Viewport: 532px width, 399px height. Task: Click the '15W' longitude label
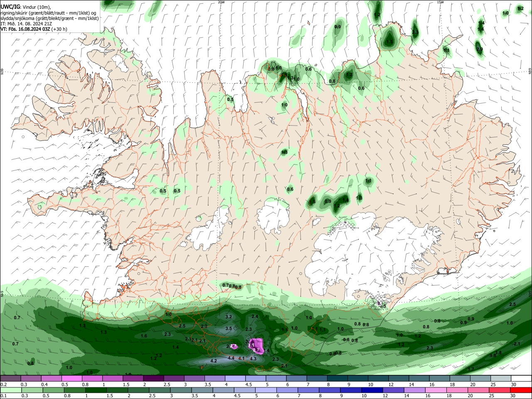(x=440, y=2)
